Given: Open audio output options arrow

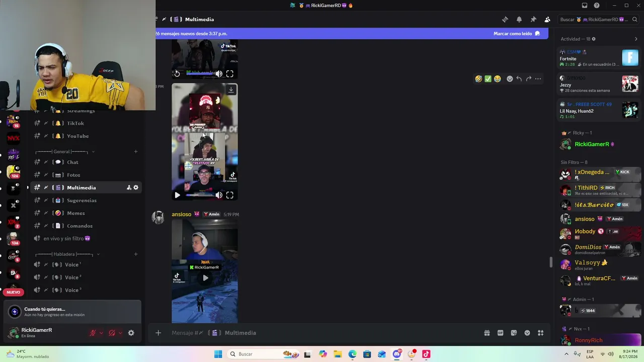Looking at the screenshot, I should coord(120,333).
